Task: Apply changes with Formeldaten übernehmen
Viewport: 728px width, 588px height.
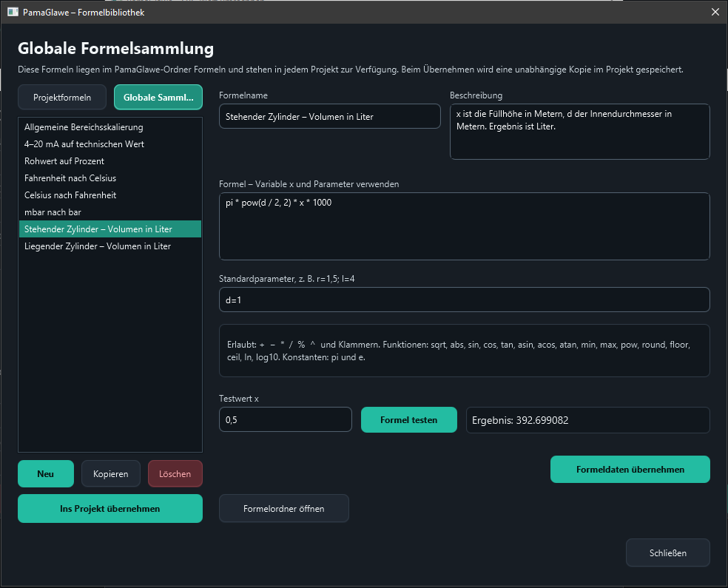Action: pos(630,470)
